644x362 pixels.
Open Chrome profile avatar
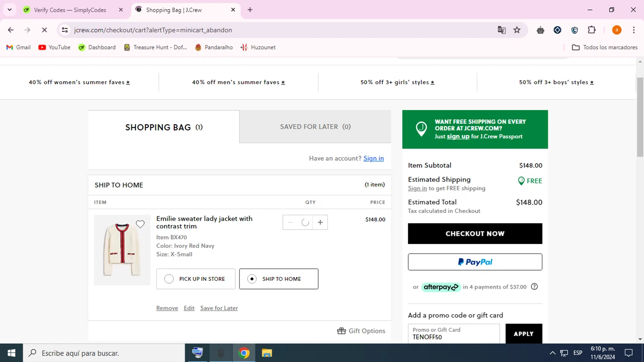pyautogui.click(x=617, y=30)
